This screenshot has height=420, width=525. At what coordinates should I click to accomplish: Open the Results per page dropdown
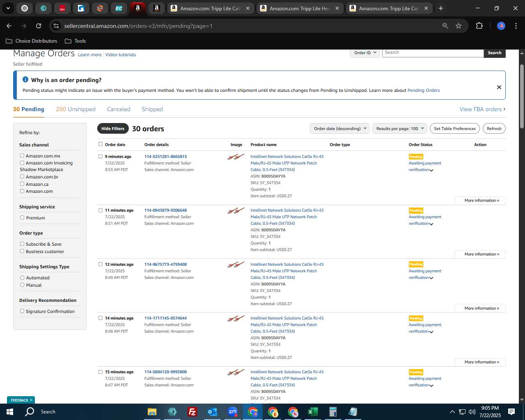[400, 128]
